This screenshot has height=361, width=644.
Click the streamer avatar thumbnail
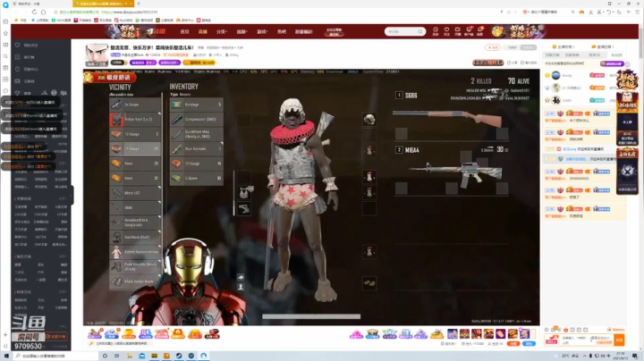(x=97, y=55)
